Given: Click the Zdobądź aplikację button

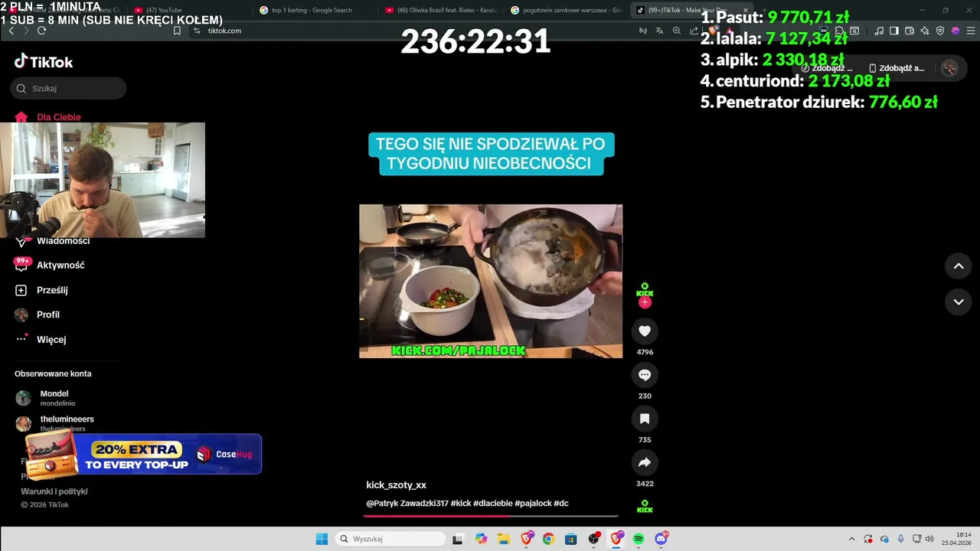Looking at the screenshot, I should 896,68.
